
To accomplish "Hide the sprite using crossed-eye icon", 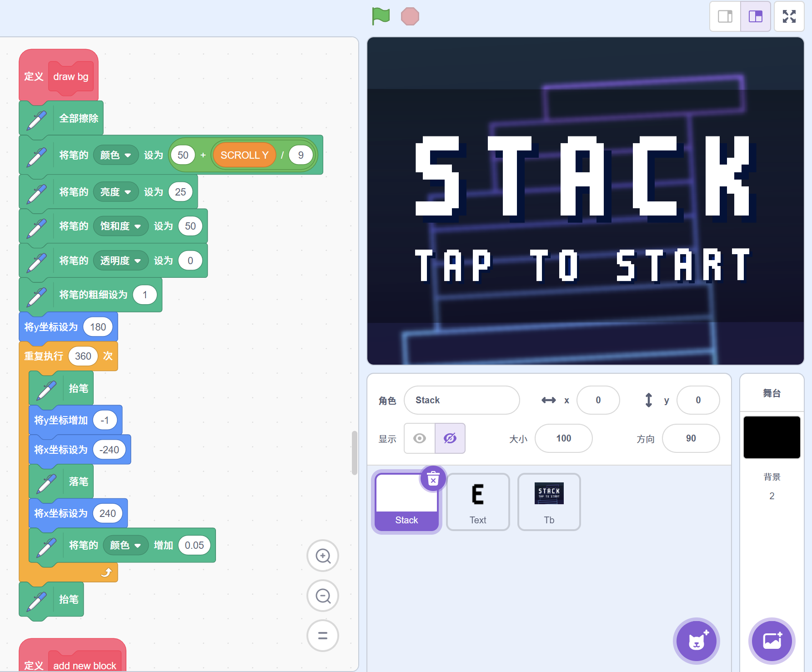I will click(x=450, y=438).
